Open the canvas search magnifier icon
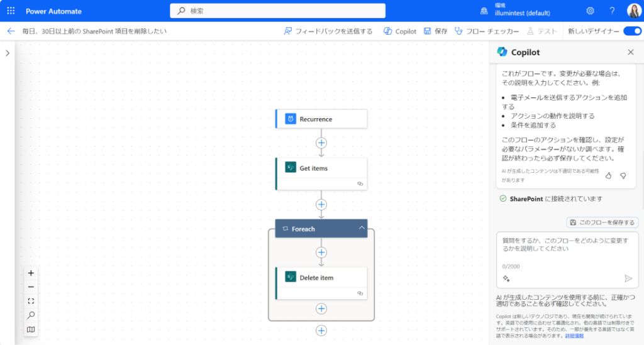This screenshot has width=644, height=345. pyautogui.click(x=31, y=315)
